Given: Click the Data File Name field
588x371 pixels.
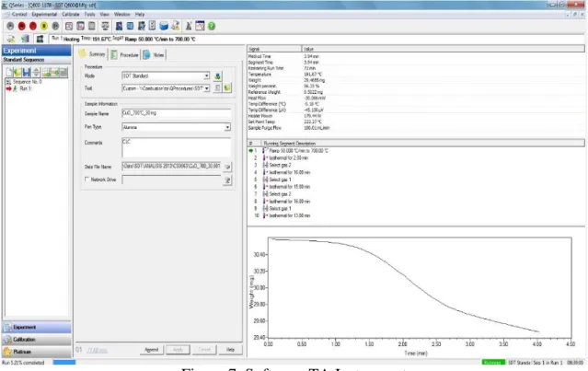Looking at the screenshot, I should (x=171, y=167).
